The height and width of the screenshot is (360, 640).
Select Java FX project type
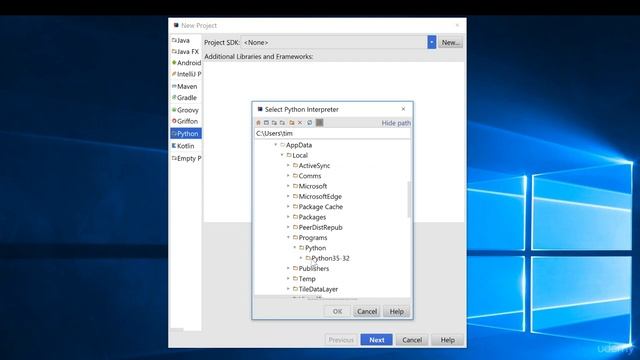[185, 51]
